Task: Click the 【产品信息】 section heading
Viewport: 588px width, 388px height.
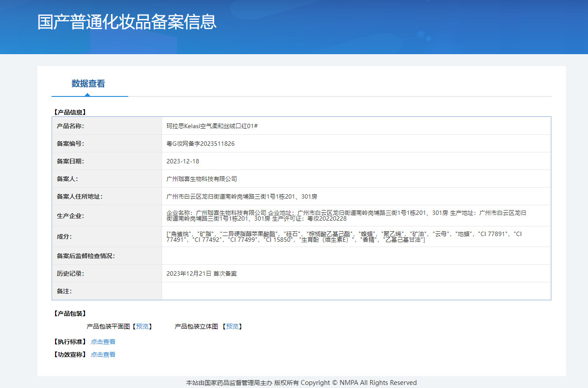Action: tap(70, 112)
